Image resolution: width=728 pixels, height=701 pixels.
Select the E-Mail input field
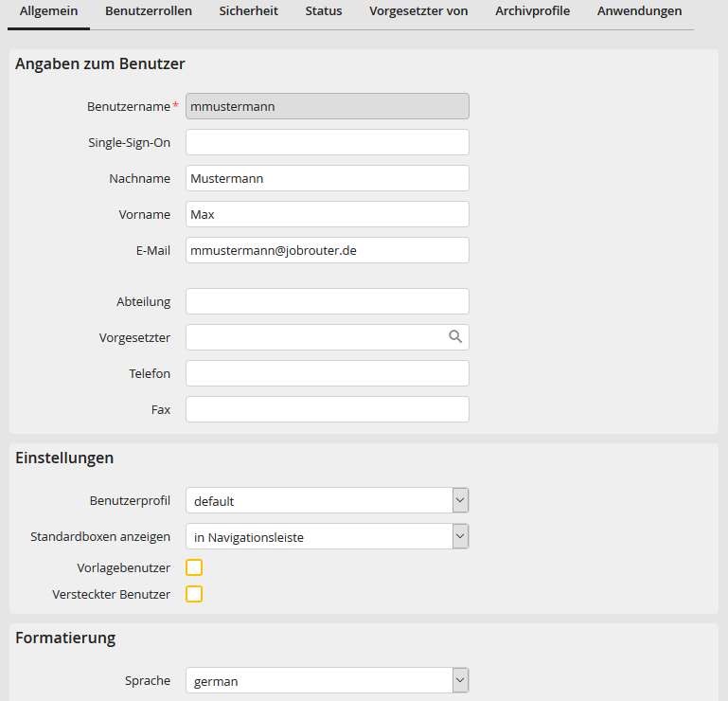point(328,250)
